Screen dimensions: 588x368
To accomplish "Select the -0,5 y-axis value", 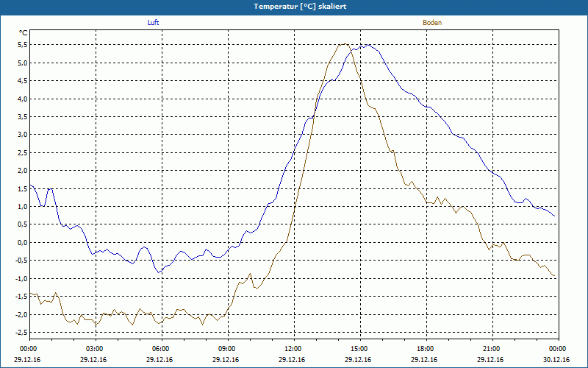I will tap(22, 261).
